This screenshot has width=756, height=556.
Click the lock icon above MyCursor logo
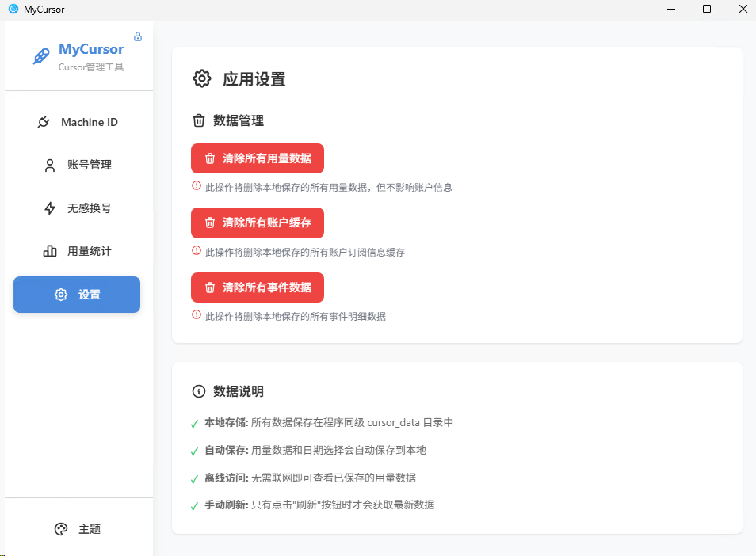pyautogui.click(x=137, y=36)
